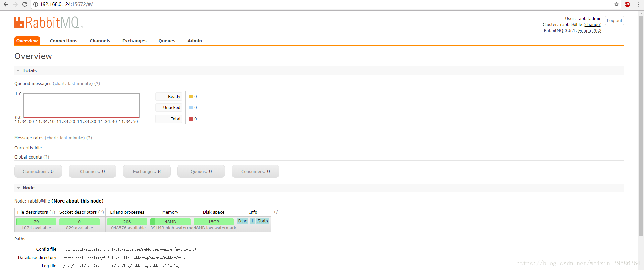Click the Queues: 0 count button

coord(201,171)
